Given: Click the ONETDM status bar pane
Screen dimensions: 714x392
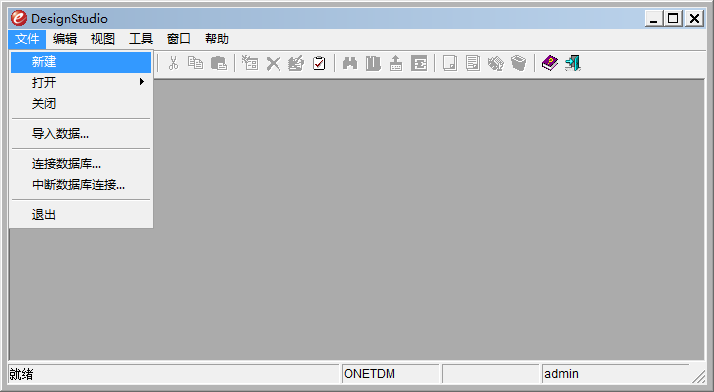Looking at the screenshot, I should tap(390, 374).
